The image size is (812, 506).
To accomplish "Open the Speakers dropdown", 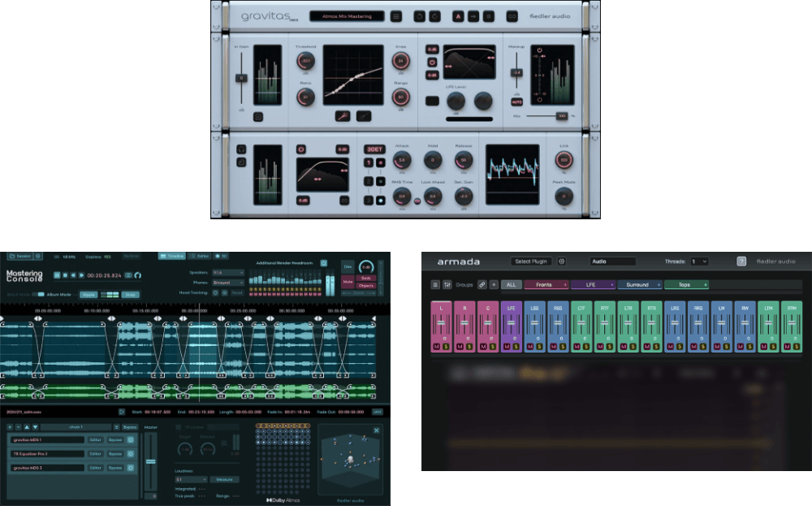I will (x=228, y=272).
